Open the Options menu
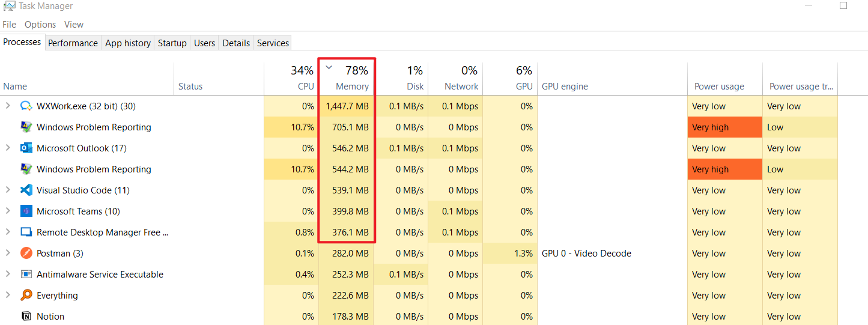Screen dimensions: 868x325 40,25
